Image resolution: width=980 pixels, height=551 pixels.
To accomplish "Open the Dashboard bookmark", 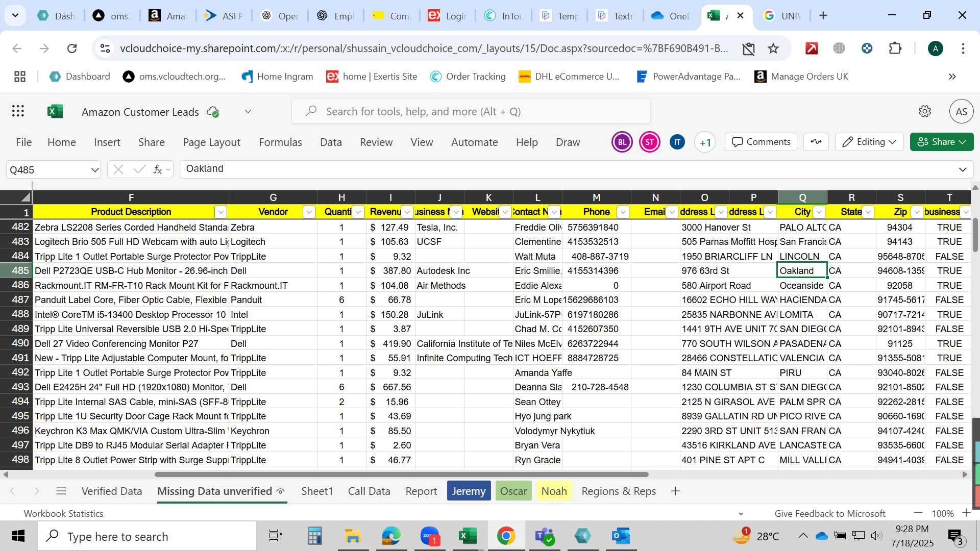I will pos(80,77).
